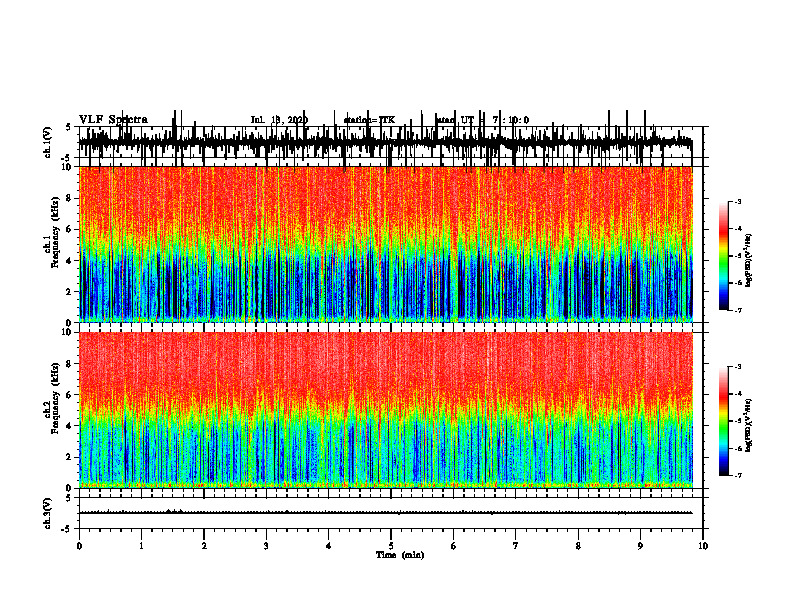Click the -3 value on ch.1 color bar
Screen dimensions: 792x612
click(x=738, y=201)
